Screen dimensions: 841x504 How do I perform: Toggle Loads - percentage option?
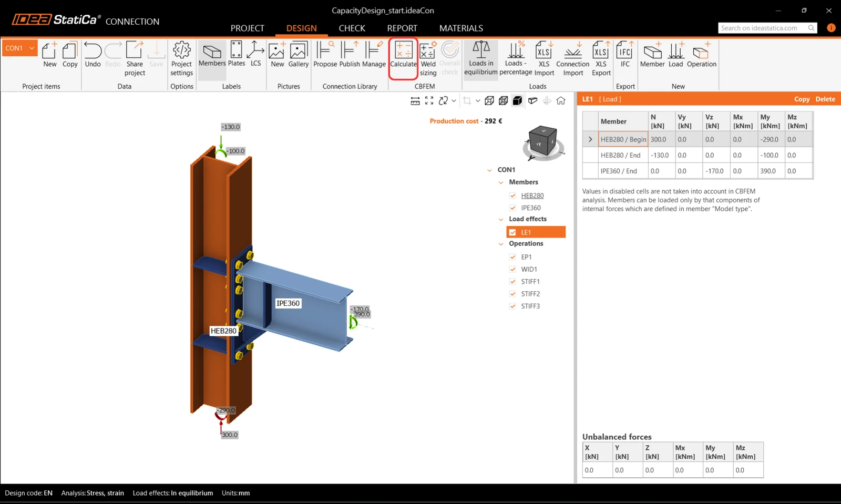point(516,58)
